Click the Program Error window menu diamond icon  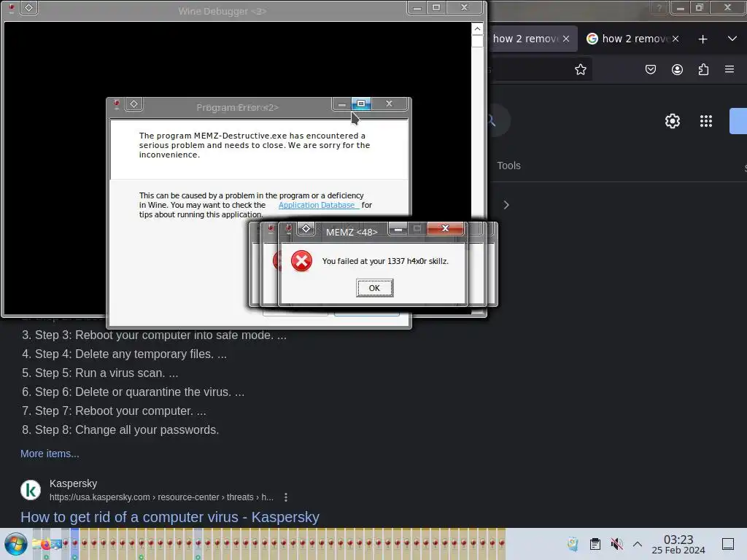(134, 104)
